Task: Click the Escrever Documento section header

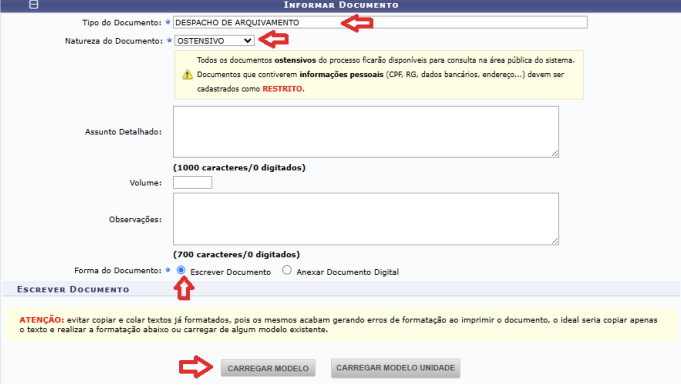Action: coord(73,290)
